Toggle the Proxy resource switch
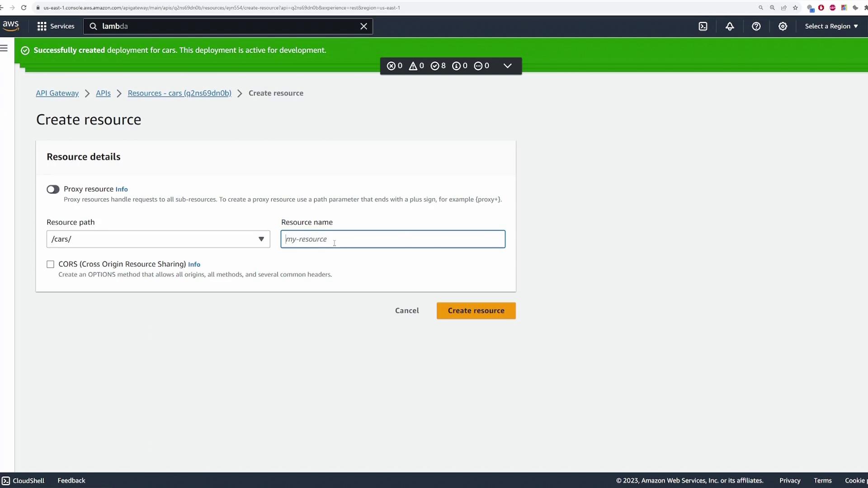The height and width of the screenshot is (488, 868). pos(53,189)
